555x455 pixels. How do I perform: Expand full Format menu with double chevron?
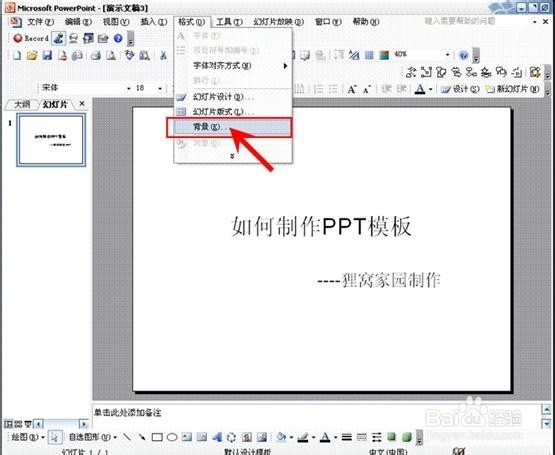(232, 156)
